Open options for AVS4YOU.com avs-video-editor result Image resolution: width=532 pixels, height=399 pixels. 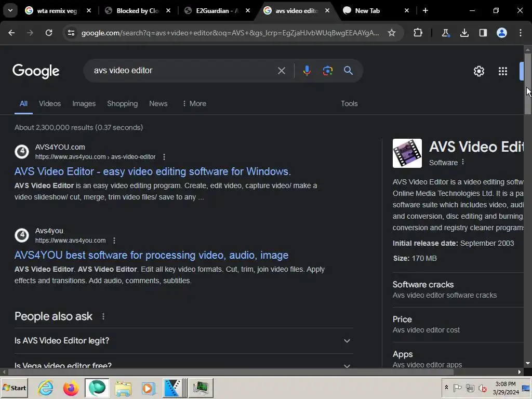[164, 157]
